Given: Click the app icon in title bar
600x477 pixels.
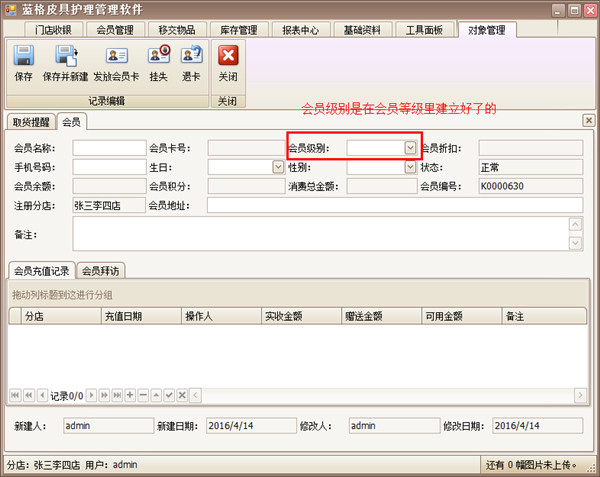Looking at the screenshot, I should click(x=10, y=10).
